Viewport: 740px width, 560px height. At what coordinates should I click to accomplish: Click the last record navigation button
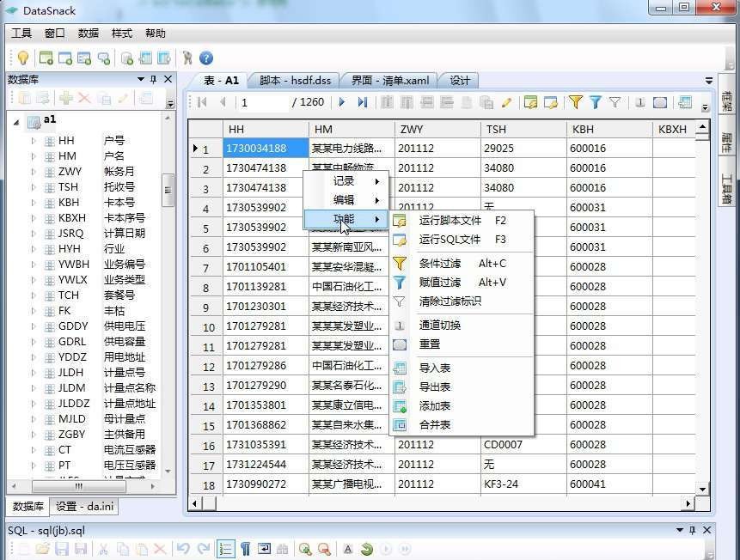coord(362,103)
